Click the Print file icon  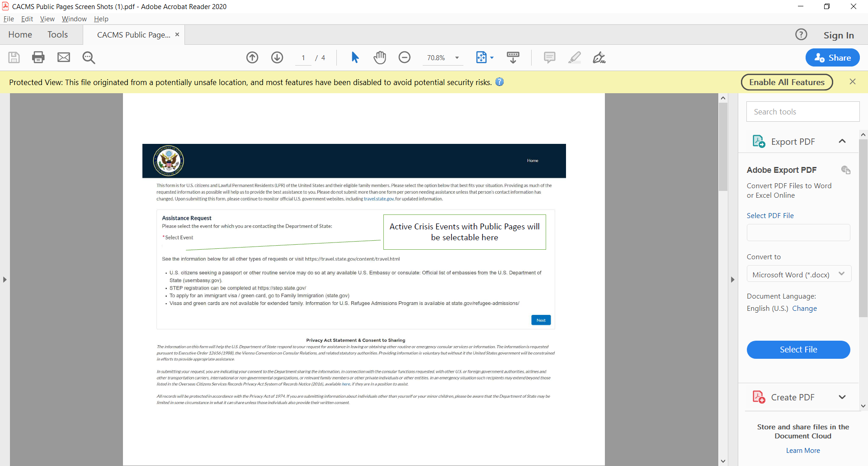coord(38,57)
